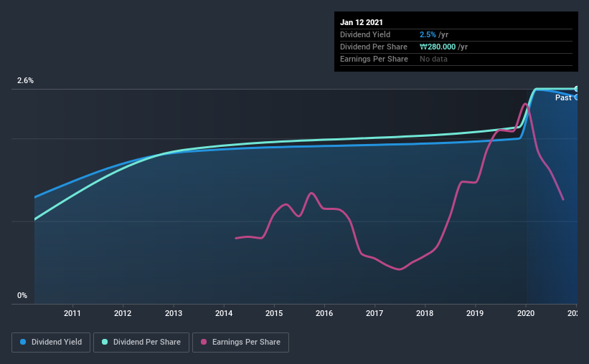The height and width of the screenshot is (364, 589).
Task: Toggle the Earnings Per Share series
Action: coord(240,343)
